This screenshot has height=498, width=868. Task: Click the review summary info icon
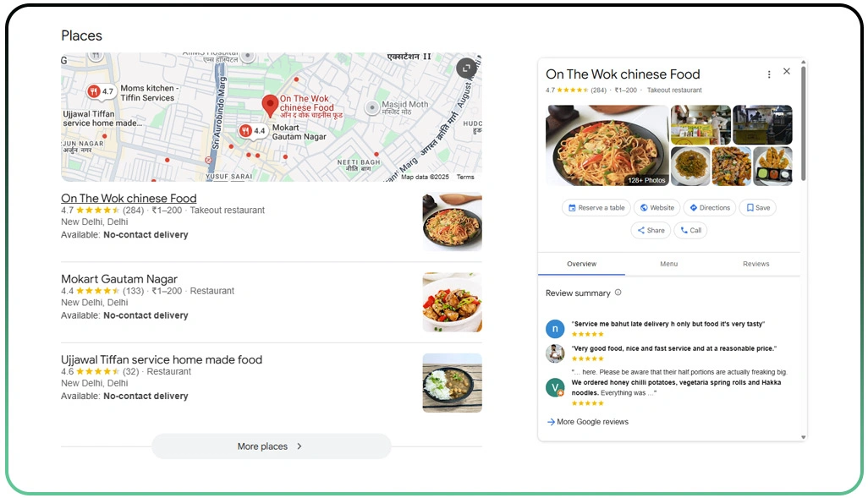pos(618,293)
